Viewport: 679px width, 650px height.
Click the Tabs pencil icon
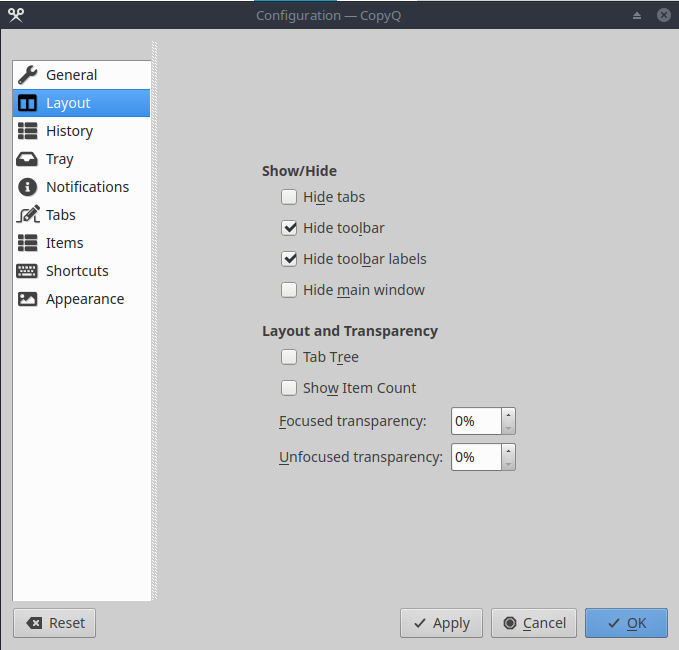click(x=28, y=214)
